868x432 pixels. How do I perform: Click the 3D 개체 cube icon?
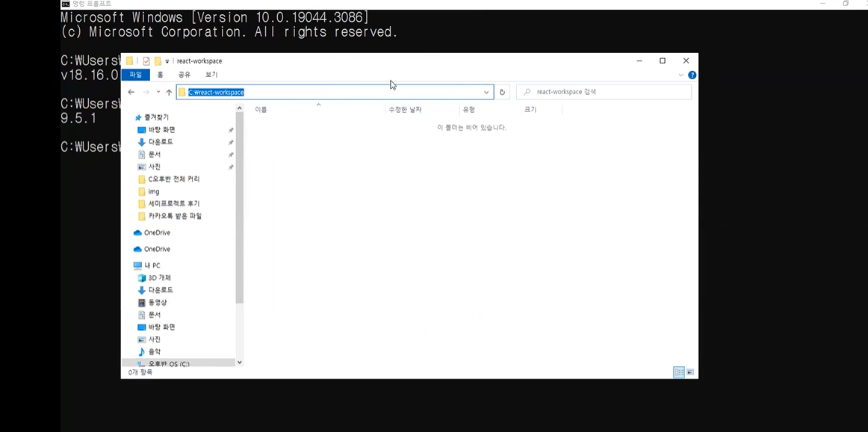click(142, 278)
